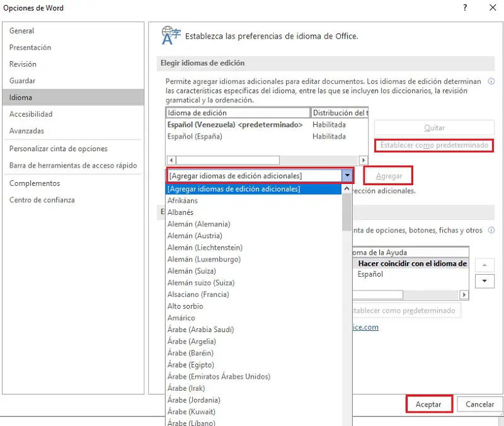Click right arrow of help language scrollbar
504x426 pixels.
click(464, 294)
